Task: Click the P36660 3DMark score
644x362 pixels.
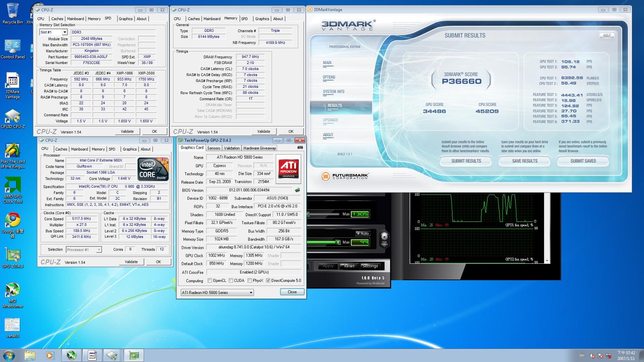Action: (461, 81)
